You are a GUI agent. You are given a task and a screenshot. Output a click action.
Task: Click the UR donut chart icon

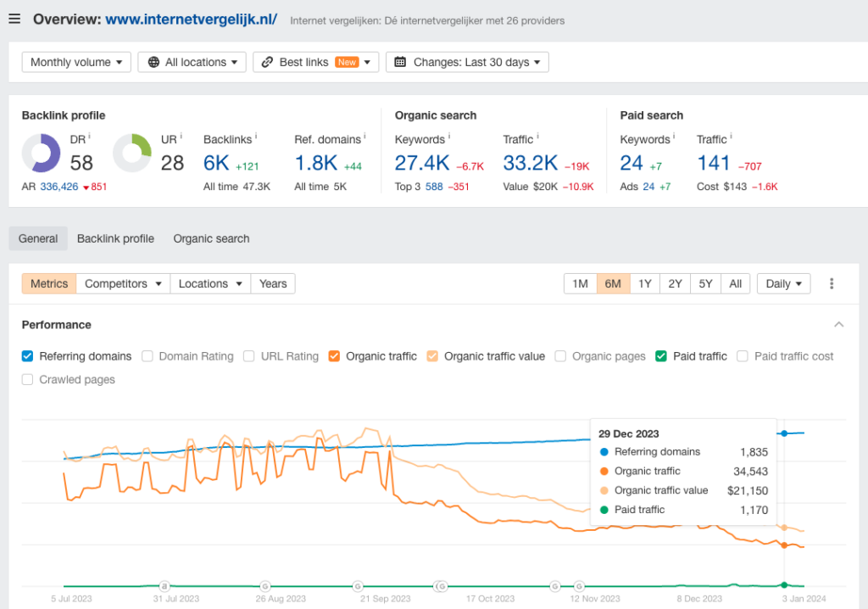[x=132, y=153]
